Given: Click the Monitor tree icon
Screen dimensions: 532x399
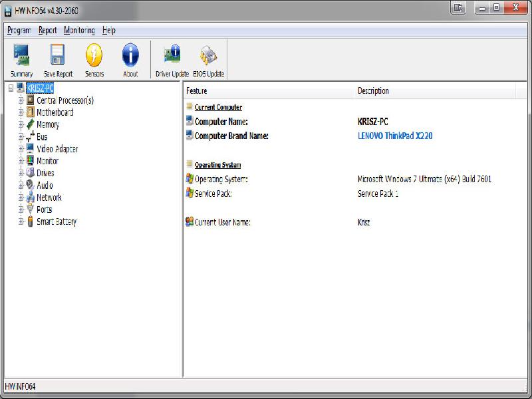Looking at the screenshot, I should pos(31,160).
